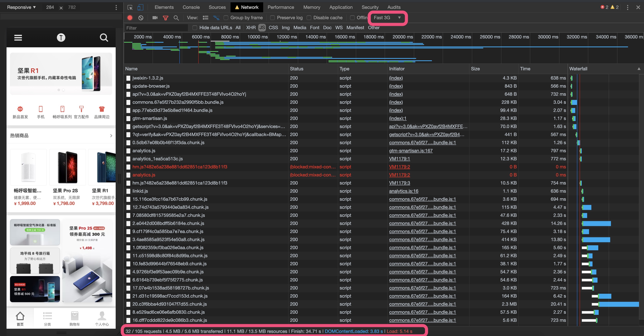The width and height of the screenshot is (644, 336).
Task: Switch to the Sources tab
Action: [217, 7]
